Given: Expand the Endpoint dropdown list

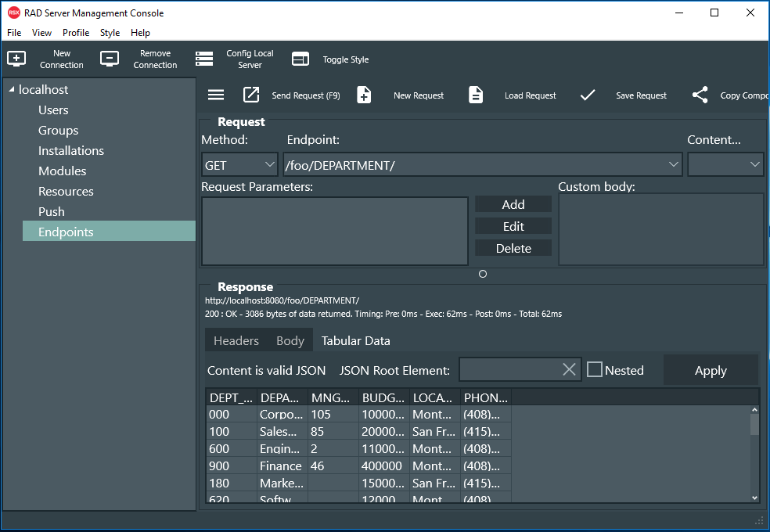Looking at the screenshot, I should [x=674, y=165].
